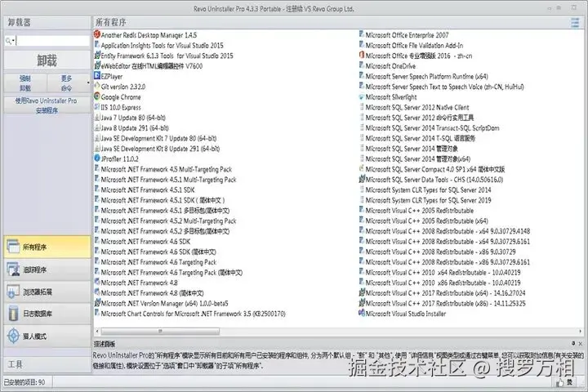This screenshot has width=588, height=392.
Task: Select Microsoft .NET Framework 4.5 Multi-Targeting Pack
Action: pyautogui.click(x=167, y=169)
